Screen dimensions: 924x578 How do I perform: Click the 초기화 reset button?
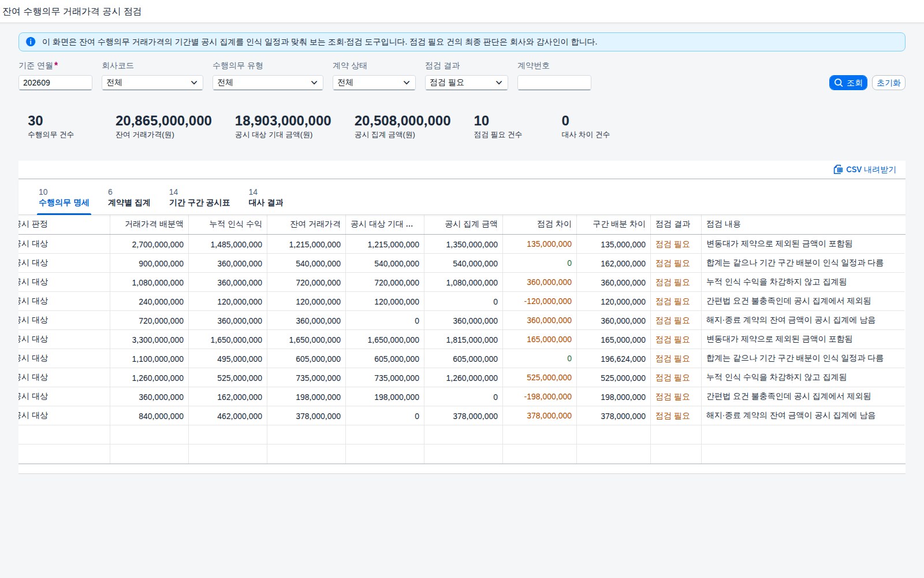pos(889,83)
